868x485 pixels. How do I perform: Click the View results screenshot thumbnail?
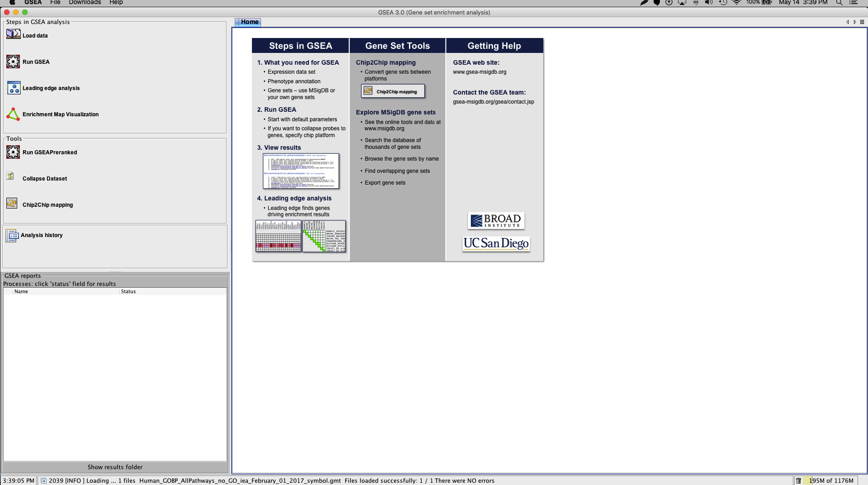[301, 171]
